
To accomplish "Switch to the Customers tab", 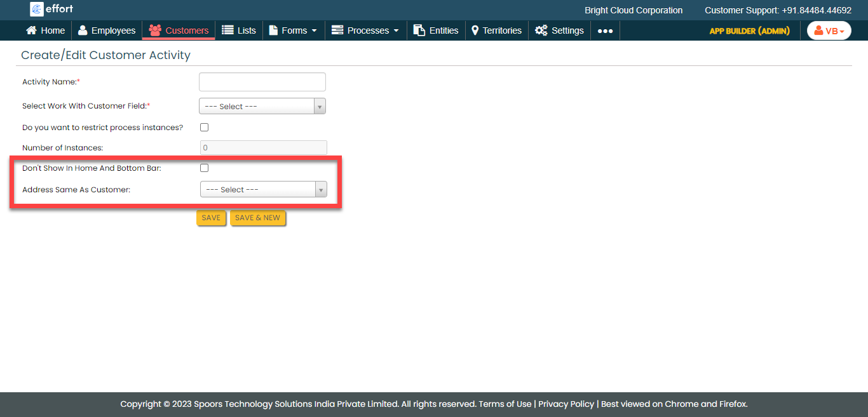I will click(x=179, y=30).
